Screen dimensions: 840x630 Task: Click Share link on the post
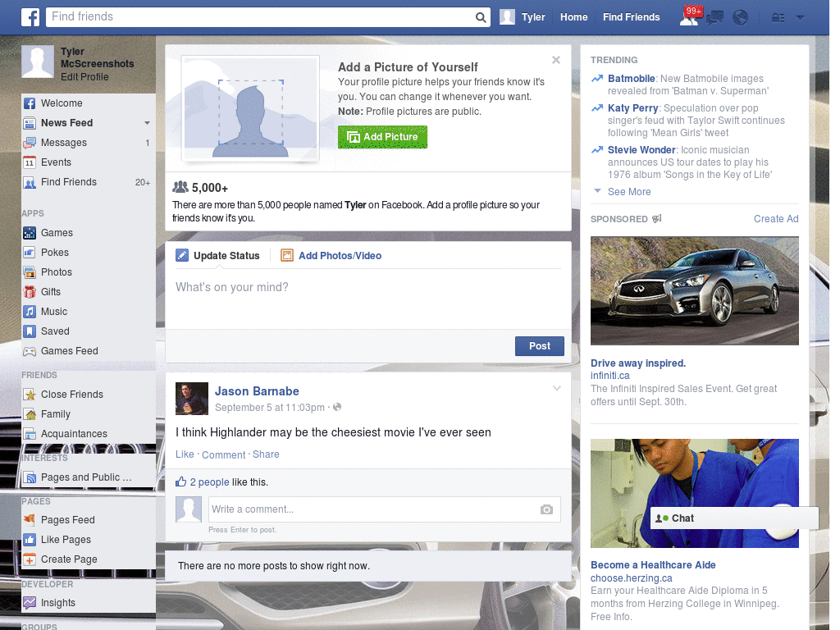point(266,454)
